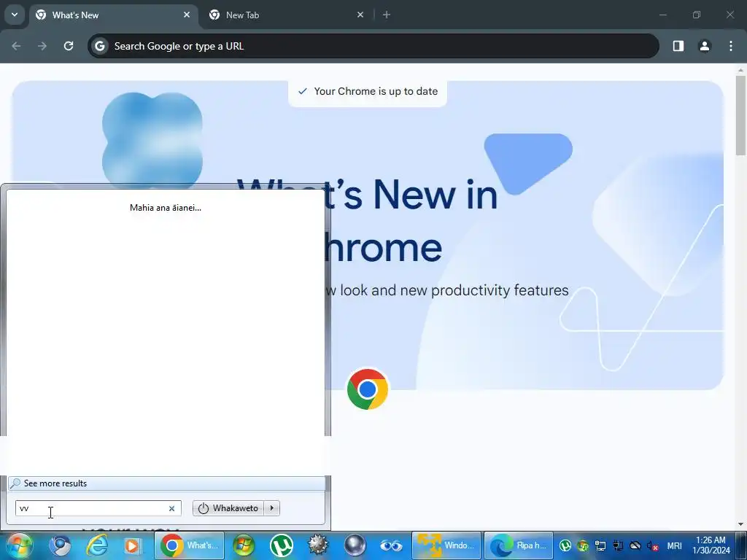Click the spiky gear taskbar icon

point(318,545)
